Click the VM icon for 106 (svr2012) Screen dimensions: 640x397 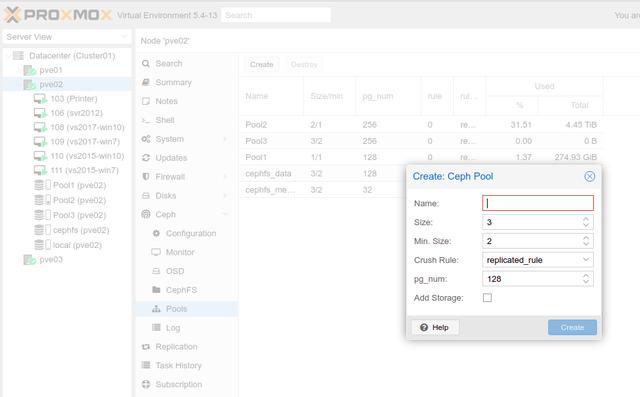pos(40,113)
